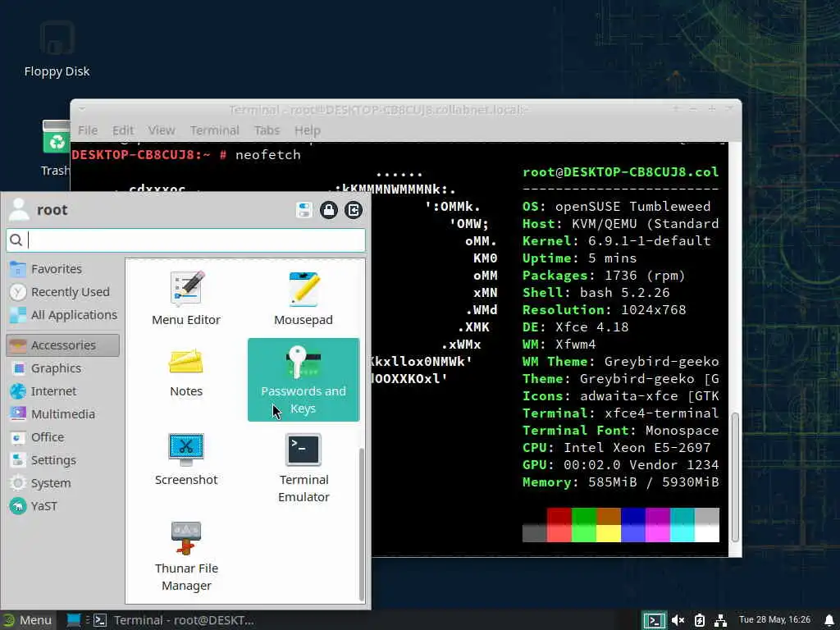840x630 pixels.
Task: Open the terminal View menu
Action: [x=162, y=130]
